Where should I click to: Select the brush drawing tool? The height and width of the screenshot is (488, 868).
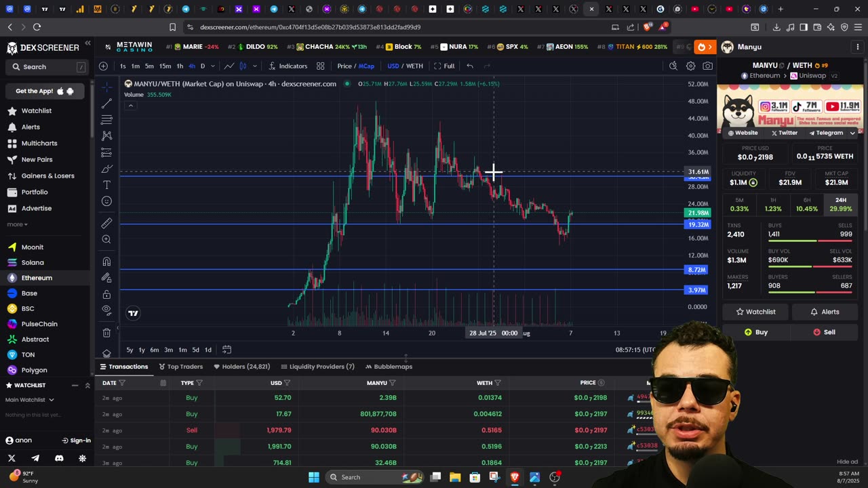point(106,169)
